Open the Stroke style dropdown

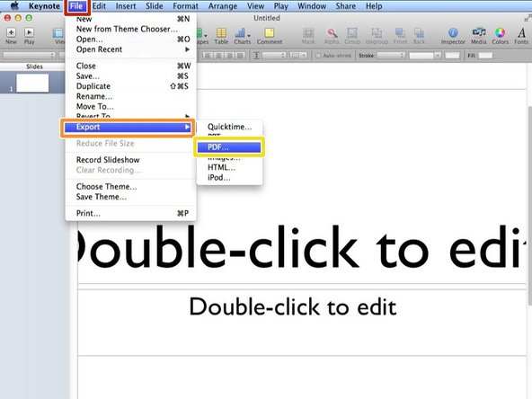coord(392,56)
